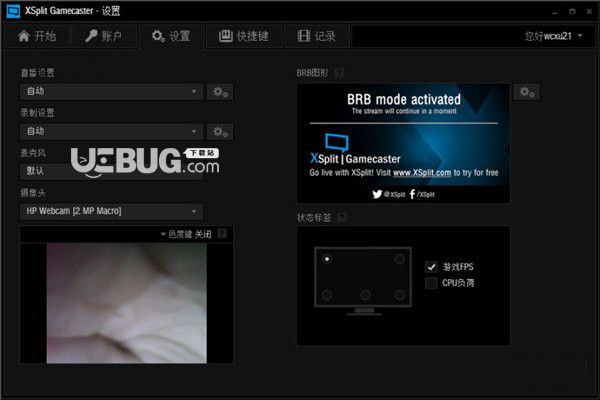Click the webcam preview image
This screenshot has width=600, height=400.
click(x=126, y=303)
